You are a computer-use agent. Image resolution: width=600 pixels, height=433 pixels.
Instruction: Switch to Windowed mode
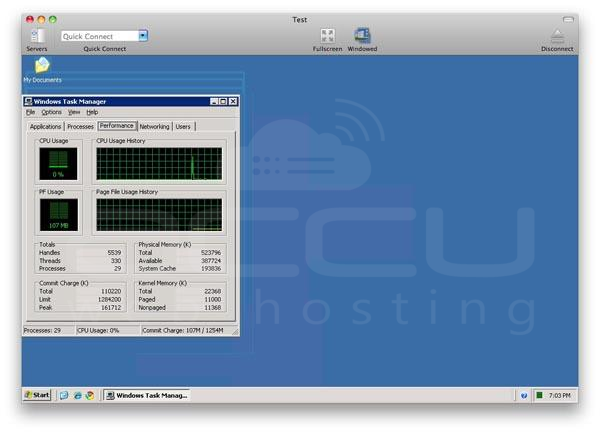click(362, 36)
